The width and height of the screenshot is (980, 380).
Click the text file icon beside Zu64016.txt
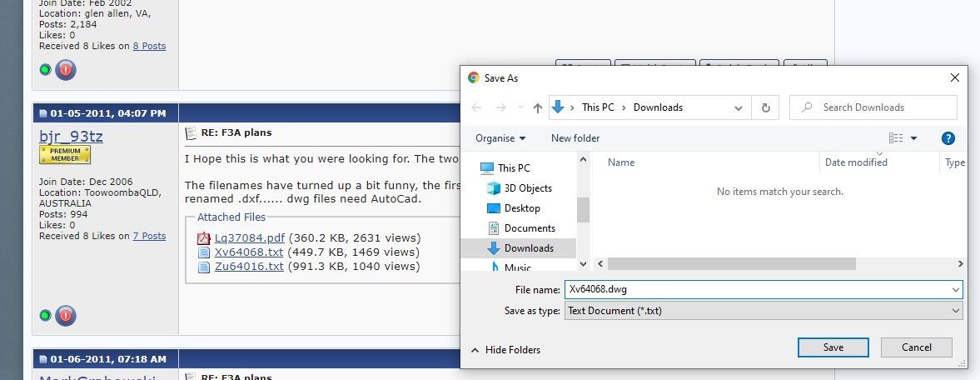pos(204,267)
